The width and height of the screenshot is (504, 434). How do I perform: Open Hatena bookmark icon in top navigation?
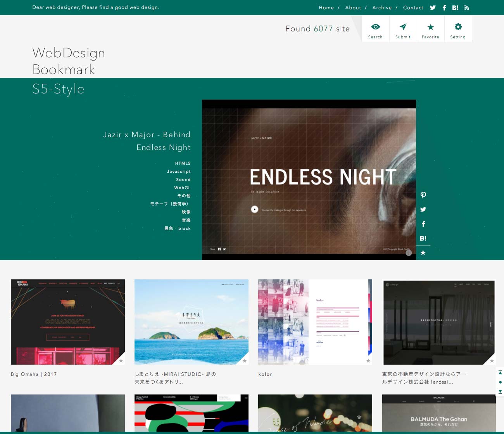455,8
